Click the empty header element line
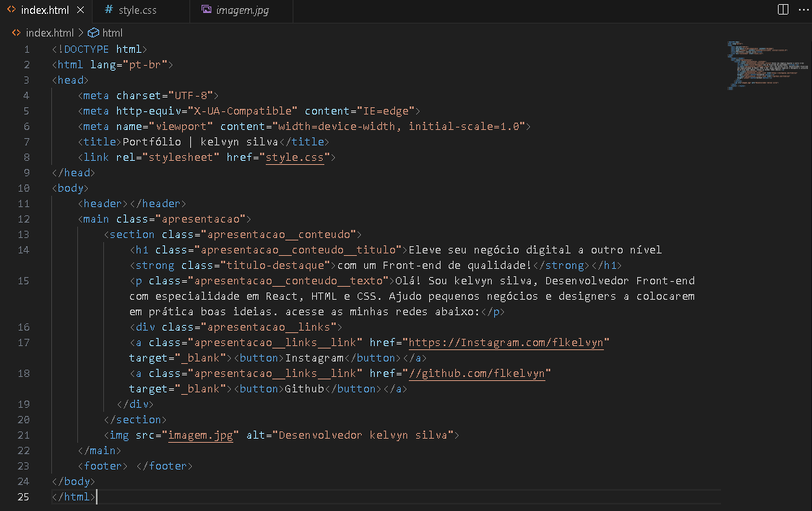The width and height of the screenshot is (812, 511). click(x=132, y=204)
